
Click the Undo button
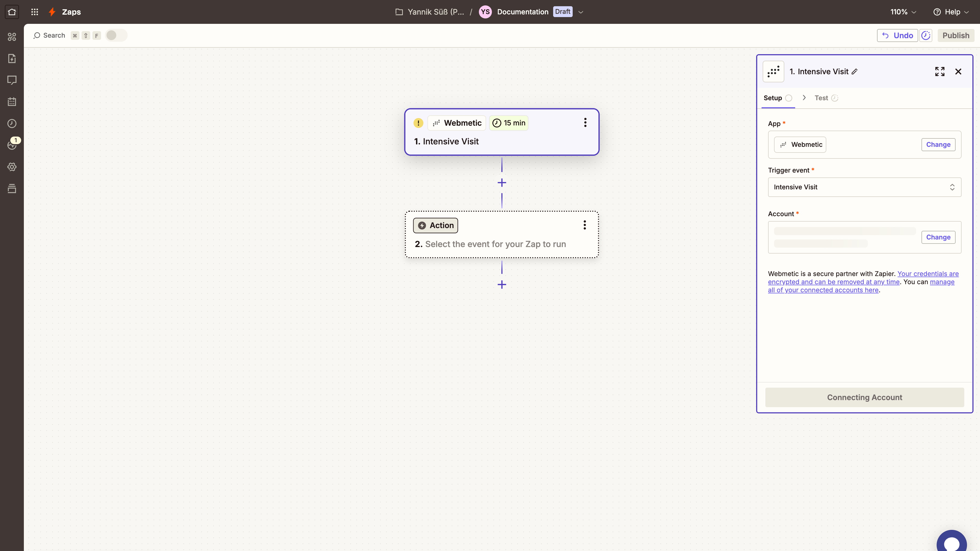(897, 35)
